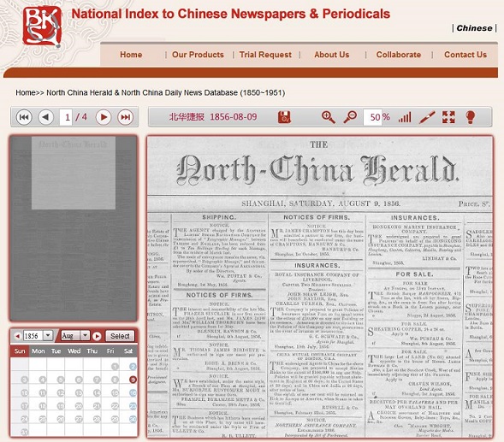
Task: Click the National Index site title
Action: (230, 14)
